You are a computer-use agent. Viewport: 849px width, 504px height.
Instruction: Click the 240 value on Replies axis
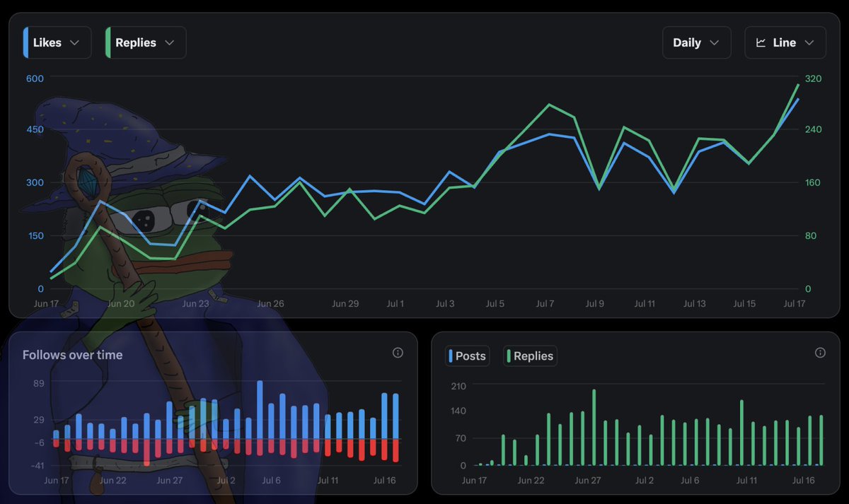click(813, 129)
